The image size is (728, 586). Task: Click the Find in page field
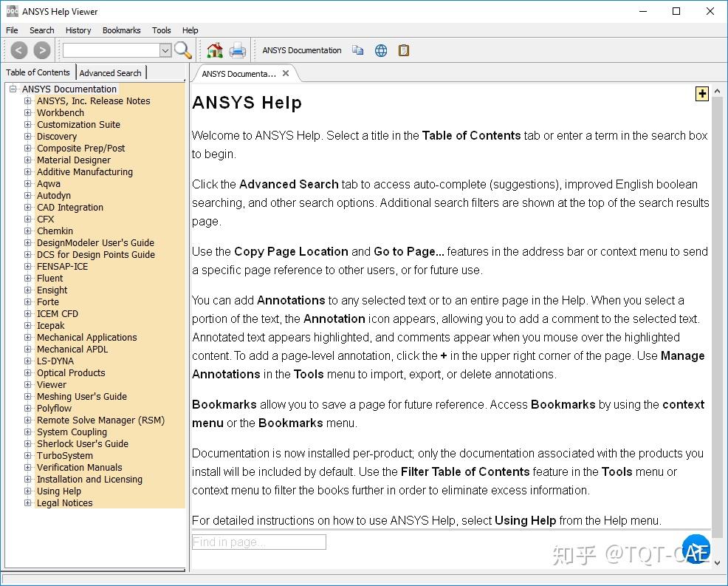258,542
